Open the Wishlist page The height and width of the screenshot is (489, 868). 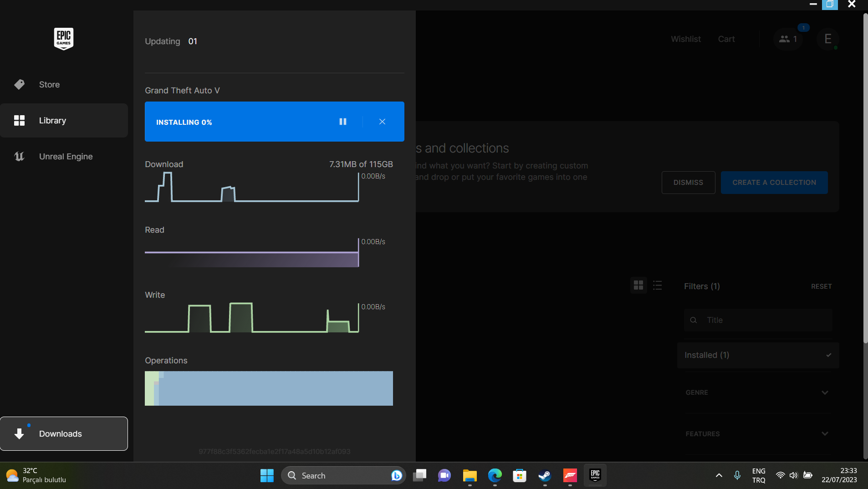[x=686, y=39]
